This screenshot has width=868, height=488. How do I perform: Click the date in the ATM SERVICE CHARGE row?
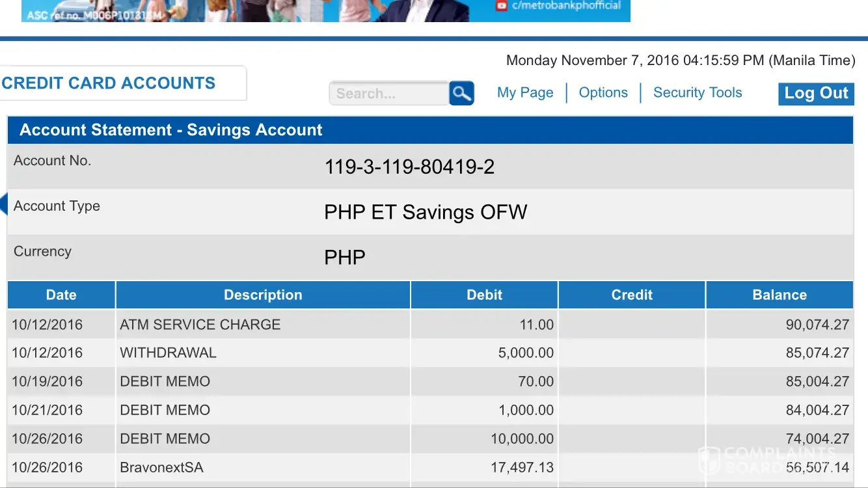point(47,325)
